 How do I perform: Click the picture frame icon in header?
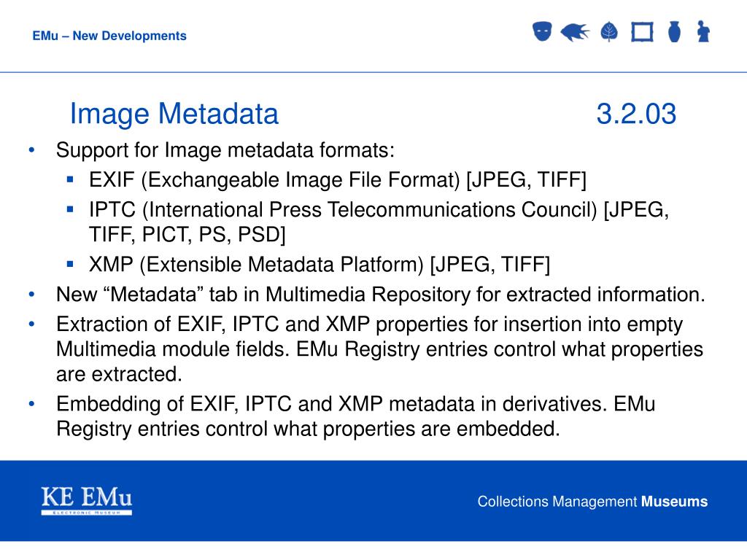click(x=642, y=32)
